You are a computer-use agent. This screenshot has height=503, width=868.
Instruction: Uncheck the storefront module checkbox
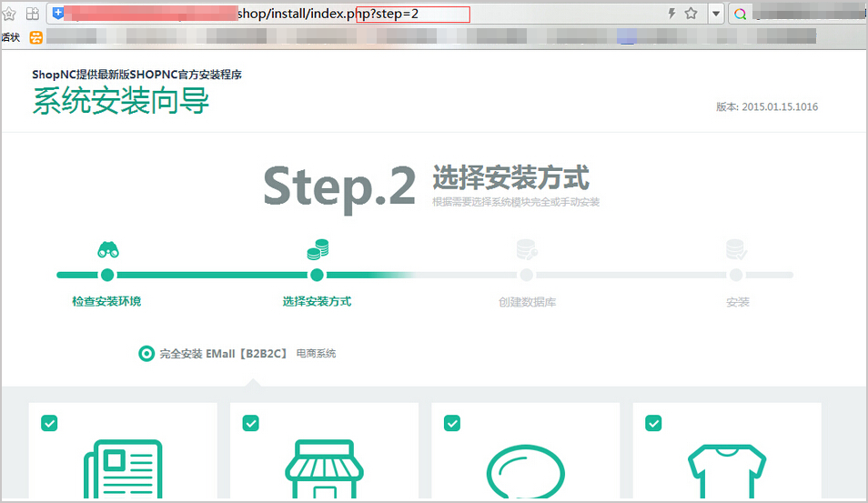click(250, 423)
